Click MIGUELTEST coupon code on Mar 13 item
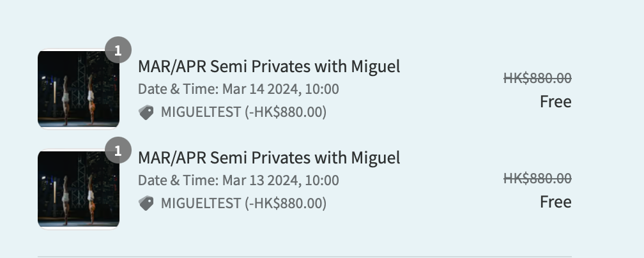Viewport: 644px width, 258px height. 201,204
